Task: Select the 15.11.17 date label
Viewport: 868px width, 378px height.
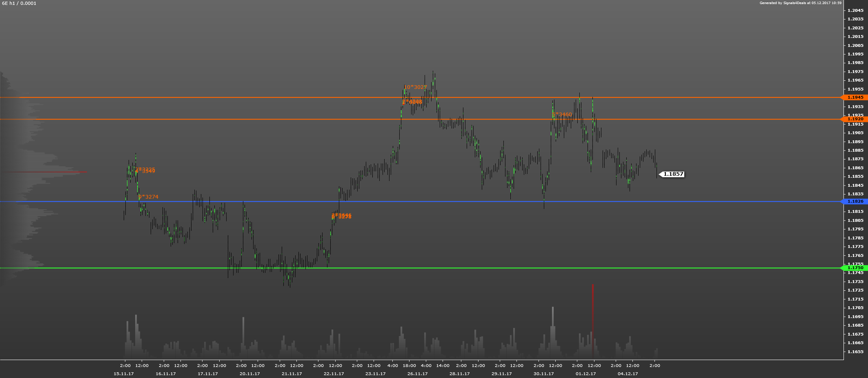Action: [124, 374]
